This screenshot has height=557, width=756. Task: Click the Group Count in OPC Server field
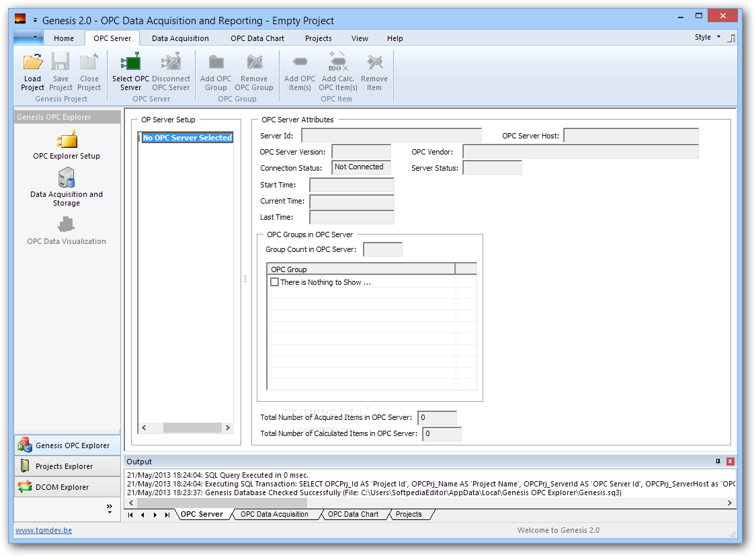pos(383,249)
